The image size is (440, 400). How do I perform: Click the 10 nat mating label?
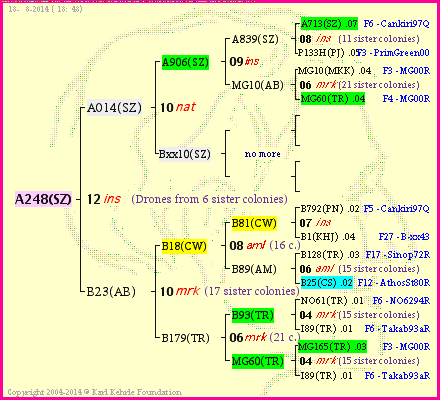178,107
